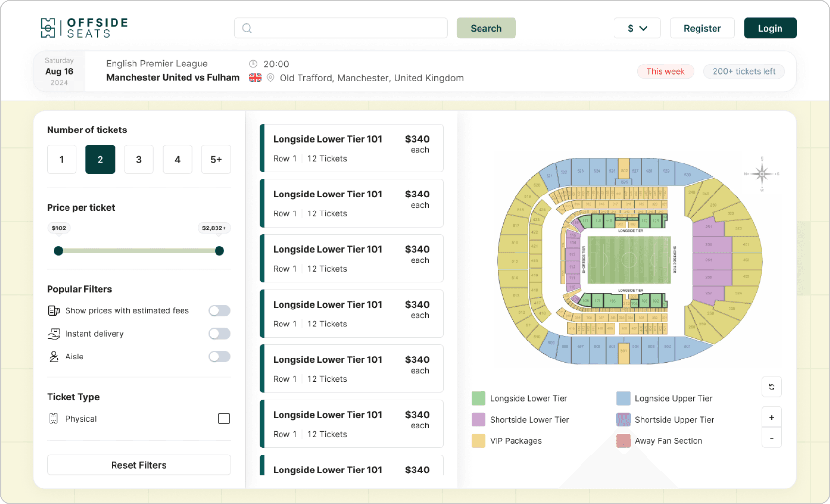The width and height of the screenshot is (830, 504).
Task: Click the Register button
Action: (x=702, y=28)
